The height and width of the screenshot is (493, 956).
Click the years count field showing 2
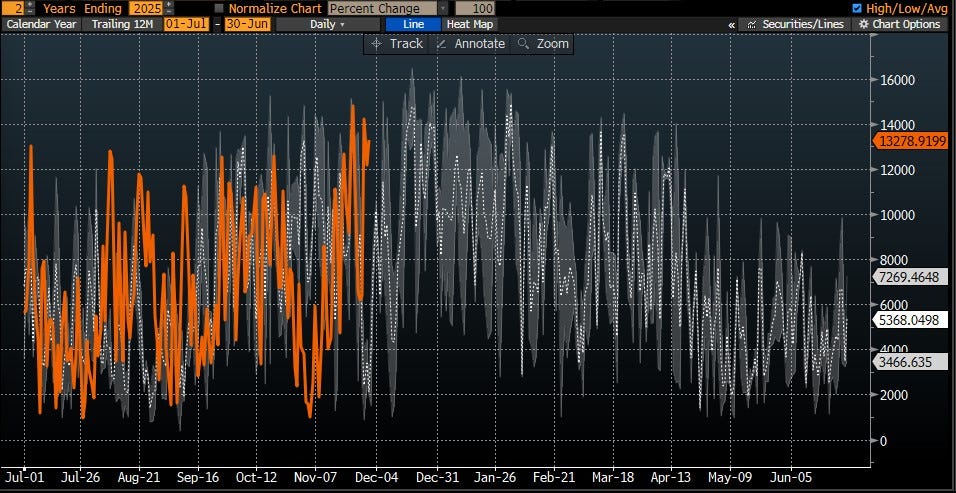12,9
